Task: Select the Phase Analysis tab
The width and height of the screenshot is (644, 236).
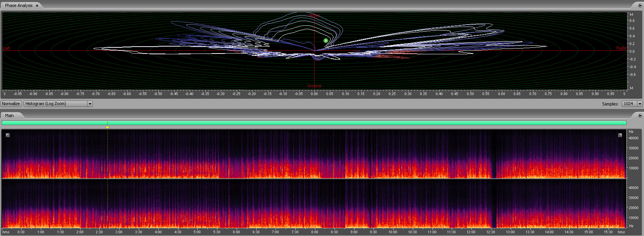Action: pyautogui.click(x=18, y=5)
